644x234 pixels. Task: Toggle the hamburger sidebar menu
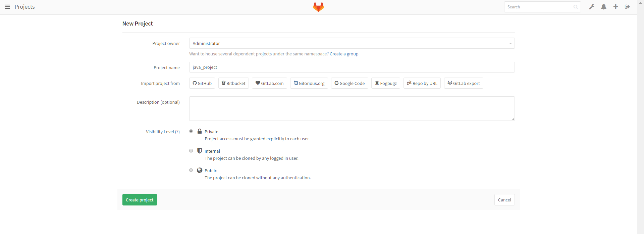coord(7,7)
